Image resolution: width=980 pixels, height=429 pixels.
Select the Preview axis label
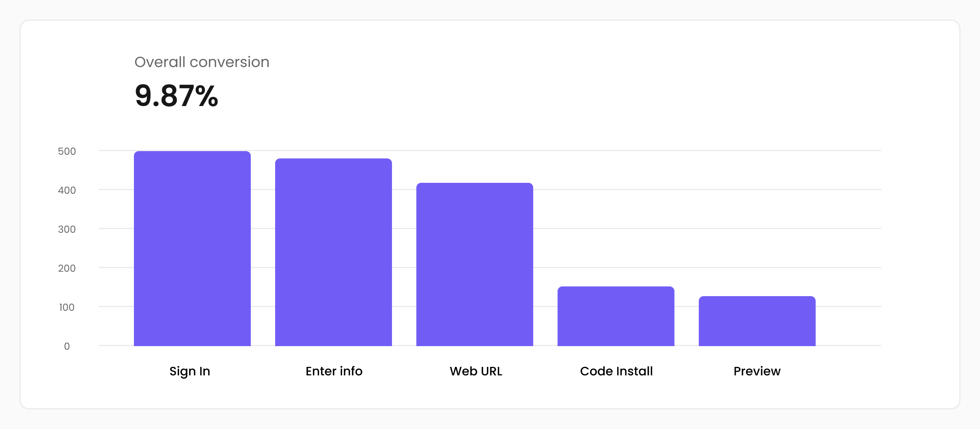[x=757, y=371]
